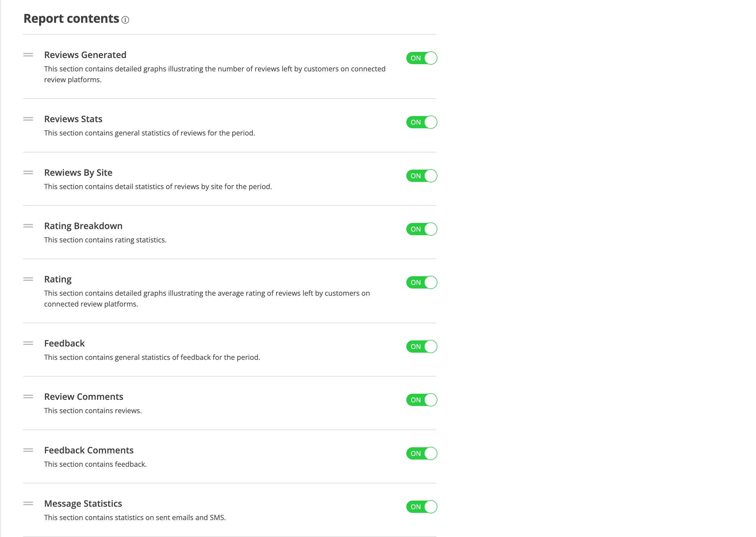Click the reorder handle beside Feedback Comments
Image resolution: width=756 pixels, height=537 pixels.
[x=28, y=450]
